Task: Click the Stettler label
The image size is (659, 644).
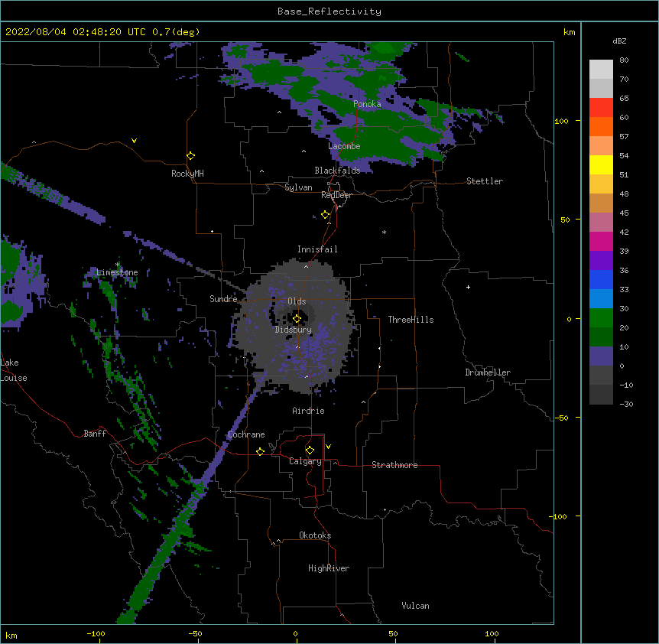Action: pyautogui.click(x=485, y=181)
